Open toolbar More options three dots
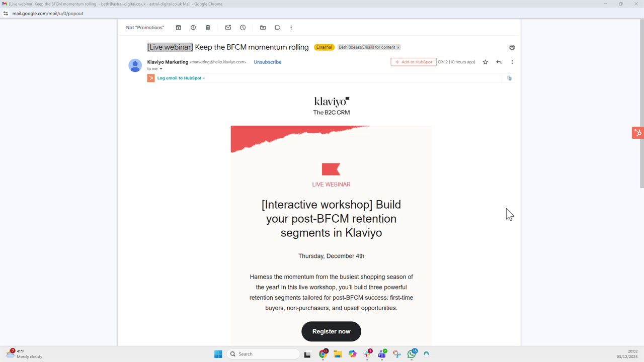The image size is (644, 362). (x=291, y=28)
